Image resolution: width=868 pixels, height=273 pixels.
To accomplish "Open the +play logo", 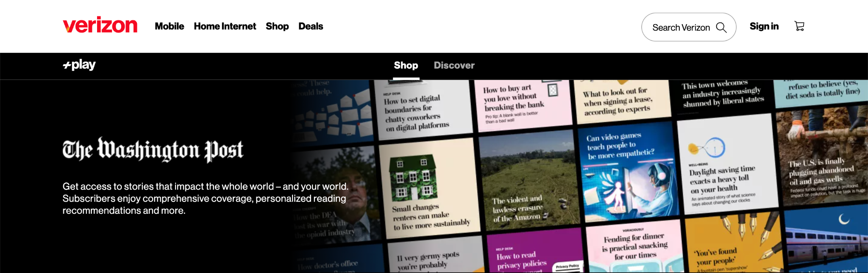I will coord(79,65).
